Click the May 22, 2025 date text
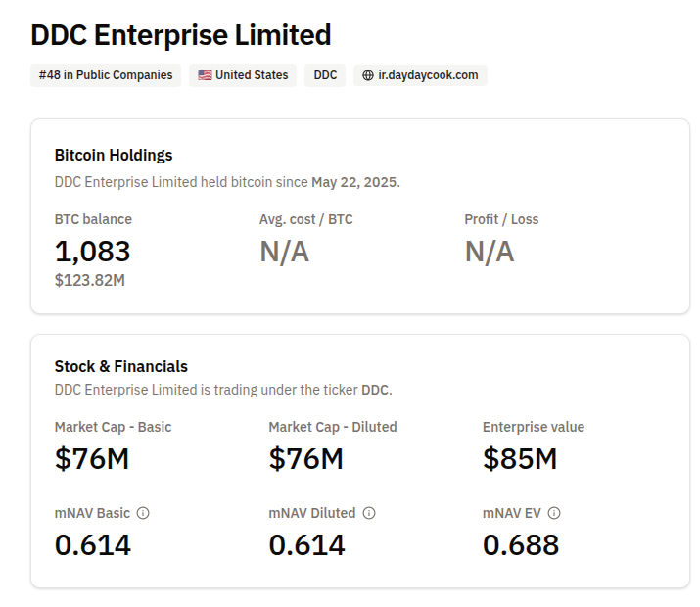 [354, 182]
